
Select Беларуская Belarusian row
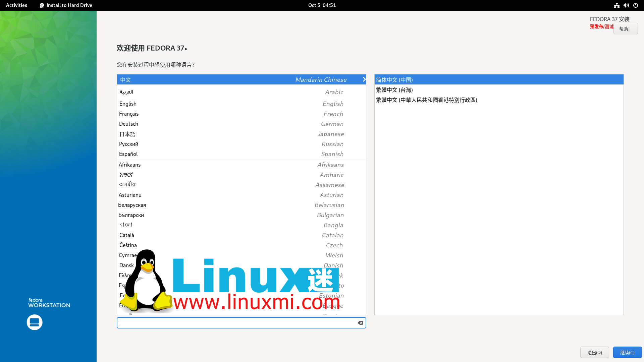241,205
